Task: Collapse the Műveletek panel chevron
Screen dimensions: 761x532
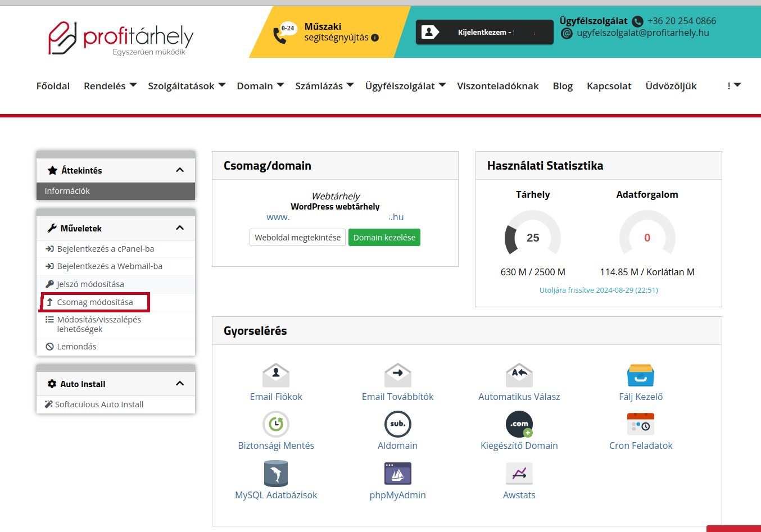Action: coord(180,228)
